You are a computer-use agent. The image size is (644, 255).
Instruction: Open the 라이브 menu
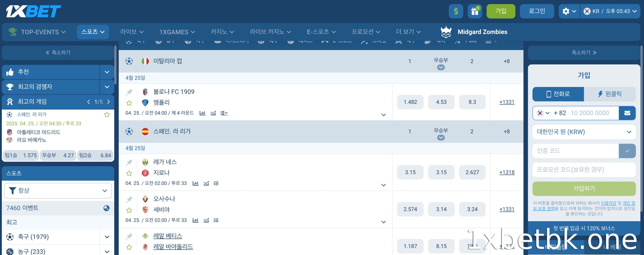click(x=132, y=32)
